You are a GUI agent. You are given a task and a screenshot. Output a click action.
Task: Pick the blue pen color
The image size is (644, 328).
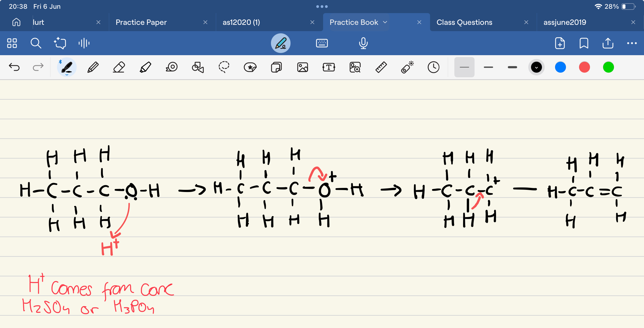pyautogui.click(x=560, y=67)
